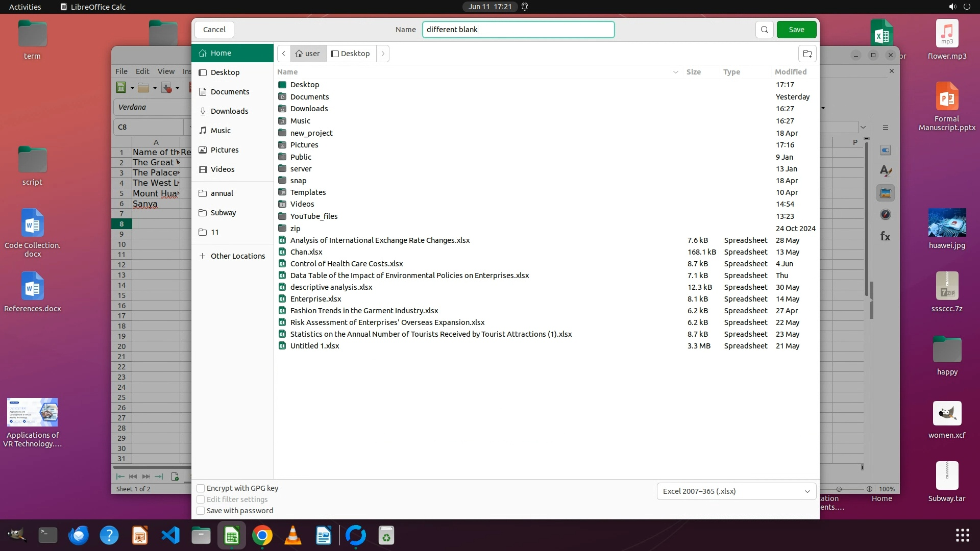Open the sidebar Functions (fx) panel icon

pos(886,236)
